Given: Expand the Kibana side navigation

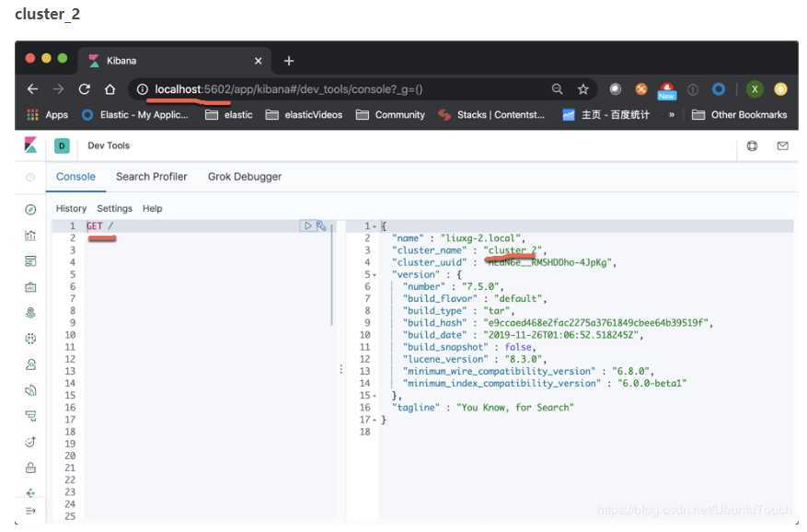Looking at the screenshot, I should pos(30,511).
